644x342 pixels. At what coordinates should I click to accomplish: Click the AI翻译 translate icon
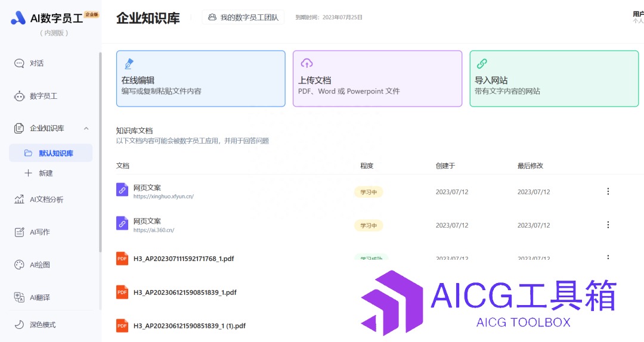coord(19,297)
